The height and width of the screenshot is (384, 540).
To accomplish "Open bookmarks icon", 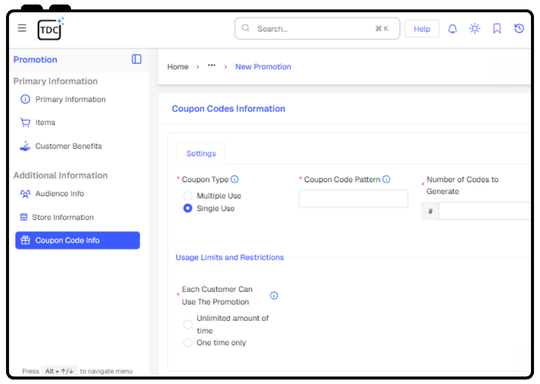I will (497, 29).
